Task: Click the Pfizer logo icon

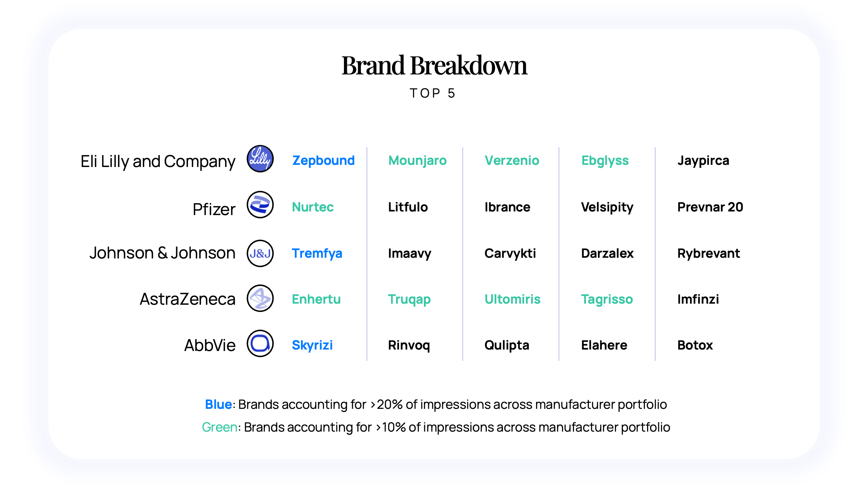Action: 260,205
